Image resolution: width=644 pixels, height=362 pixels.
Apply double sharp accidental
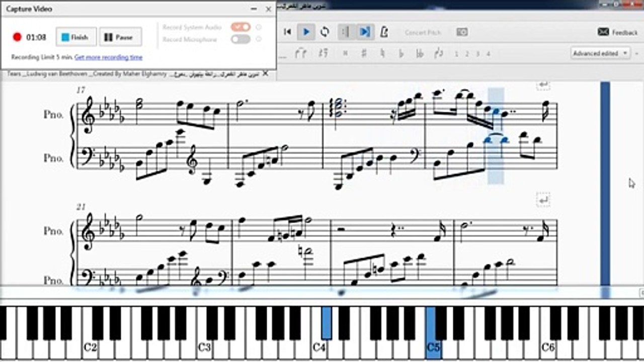click(x=345, y=53)
